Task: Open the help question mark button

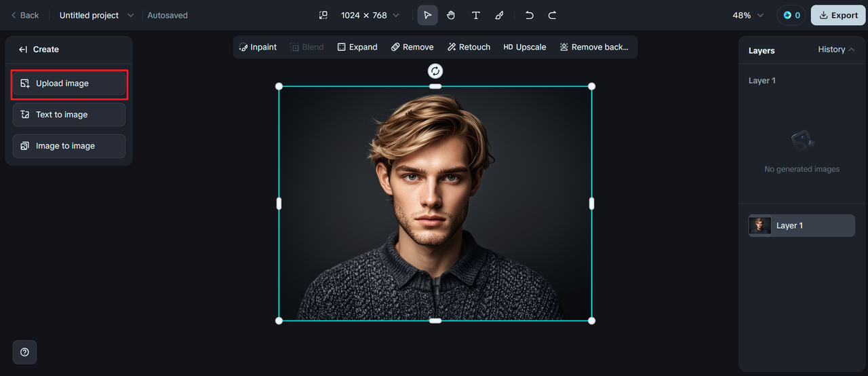Action: click(24, 352)
